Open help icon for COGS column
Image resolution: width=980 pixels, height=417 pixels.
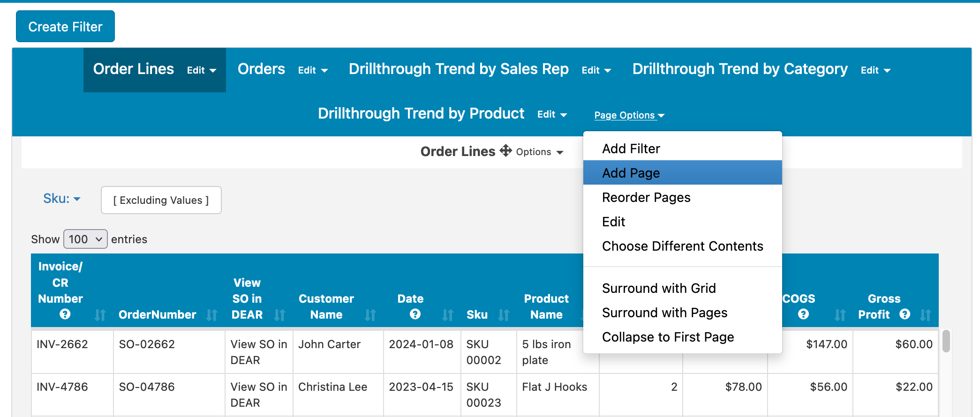point(803,314)
